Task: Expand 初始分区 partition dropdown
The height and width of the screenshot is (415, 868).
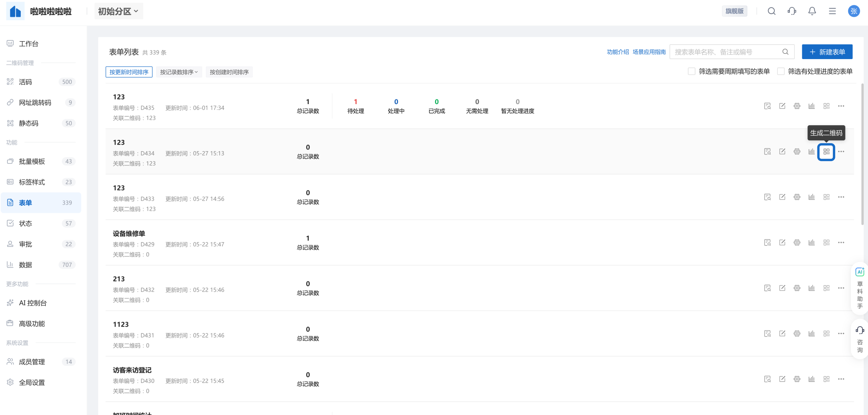Action: (118, 11)
